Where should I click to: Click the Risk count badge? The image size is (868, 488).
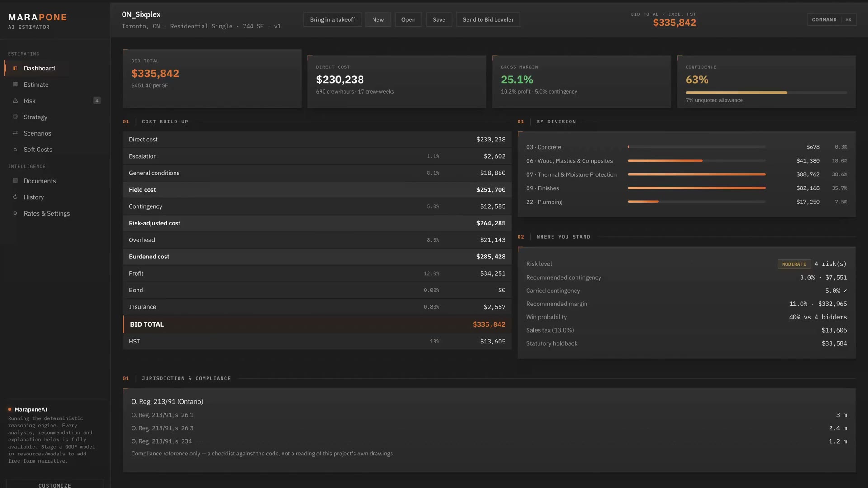coord(97,101)
